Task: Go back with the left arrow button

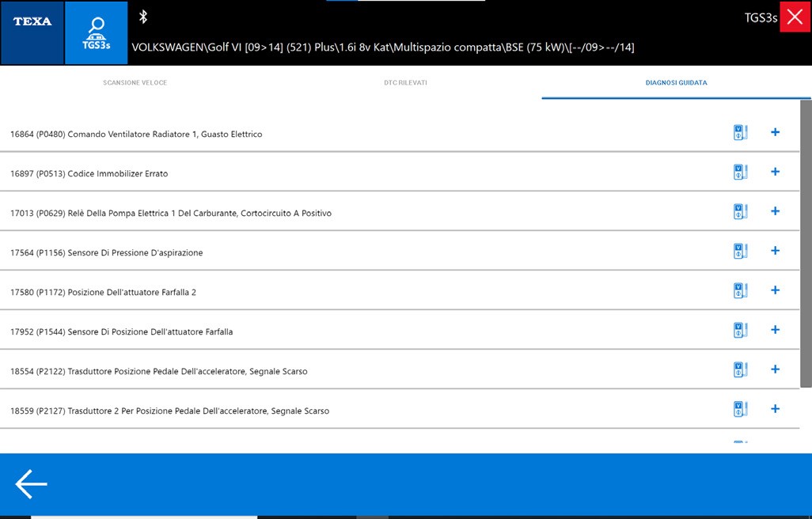Action: click(x=31, y=484)
